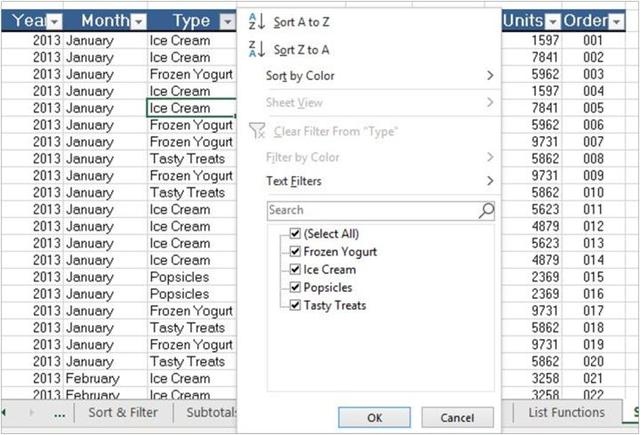Open the List Functions sheet tab
The height and width of the screenshot is (435, 640).
(x=565, y=412)
